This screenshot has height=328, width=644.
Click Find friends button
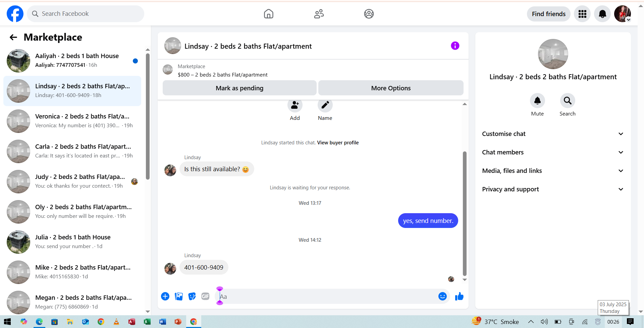[x=549, y=14]
